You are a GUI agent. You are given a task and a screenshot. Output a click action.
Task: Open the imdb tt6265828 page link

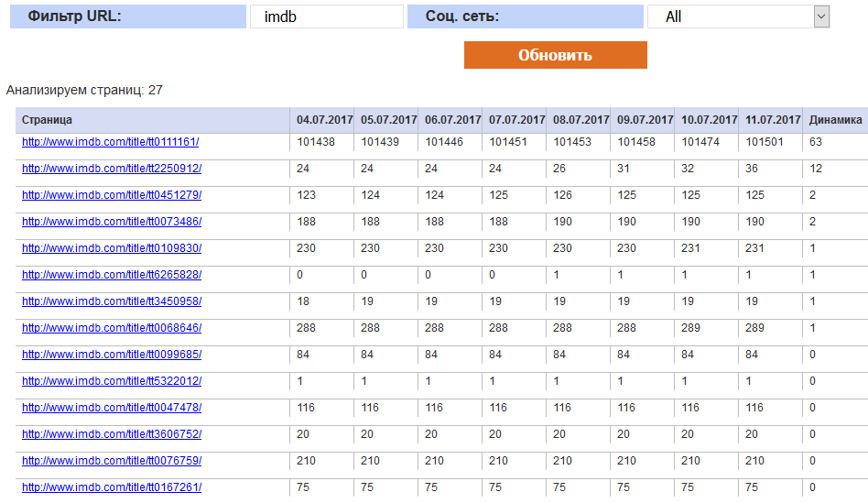(112, 275)
